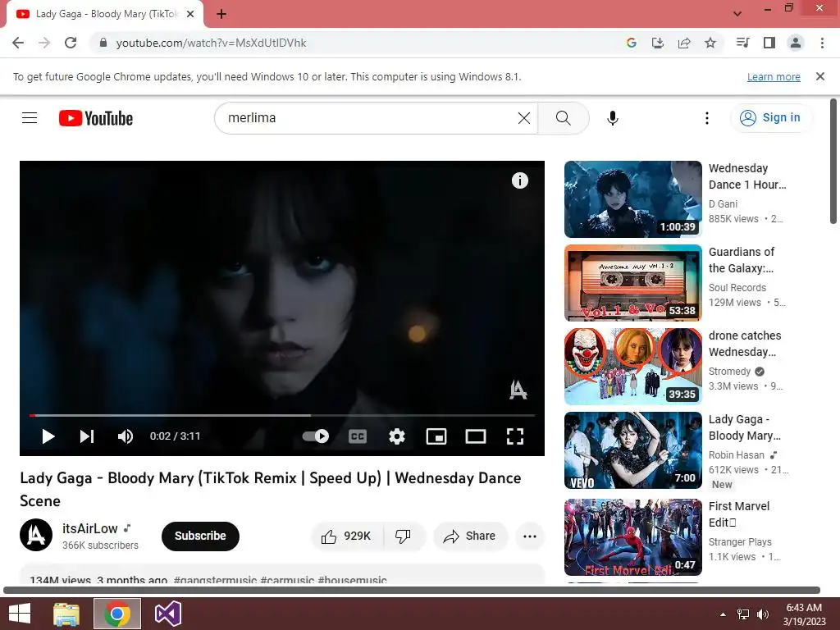Like the video 929K
The width and height of the screenshot is (840, 630).
(347, 536)
